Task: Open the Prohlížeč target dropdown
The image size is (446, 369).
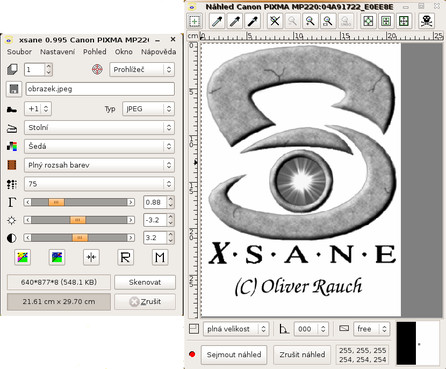Action: pos(142,70)
